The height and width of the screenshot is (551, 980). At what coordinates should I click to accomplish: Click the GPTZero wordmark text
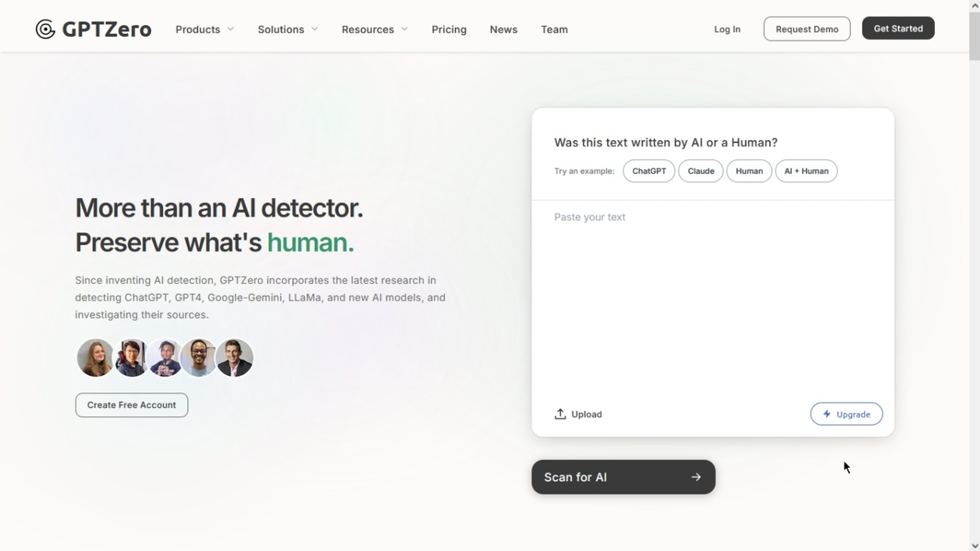(x=106, y=29)
